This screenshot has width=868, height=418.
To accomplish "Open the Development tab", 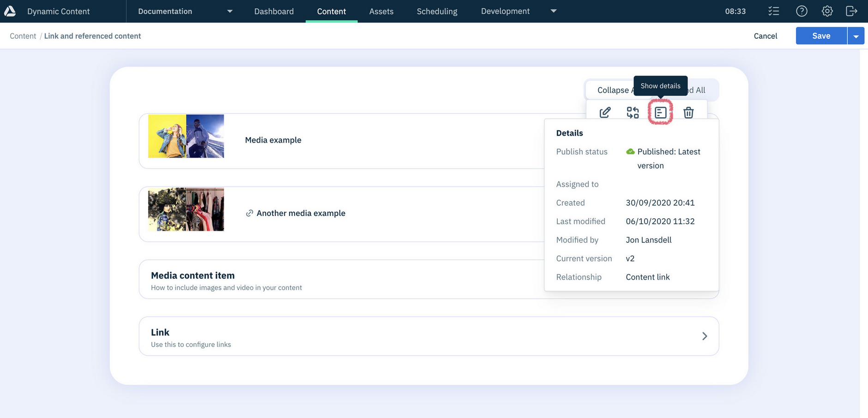I will pyautogui.click(x=505, y=11).
